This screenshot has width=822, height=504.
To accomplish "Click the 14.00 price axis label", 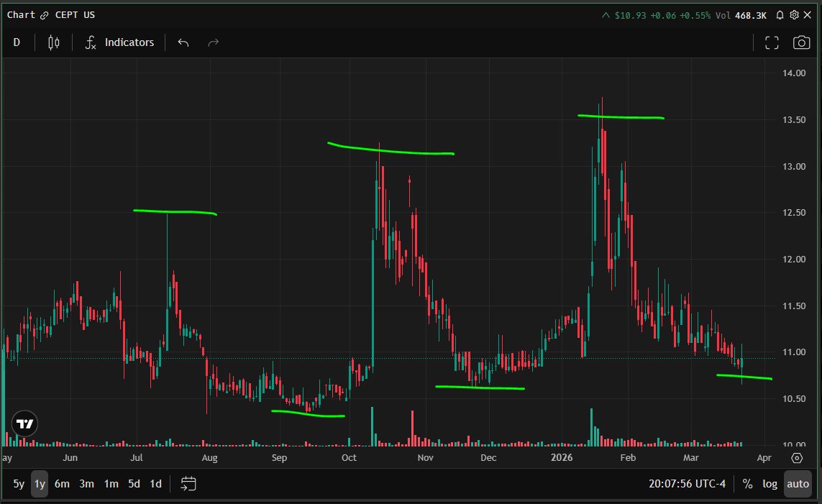I will click(x=794, y=73).
